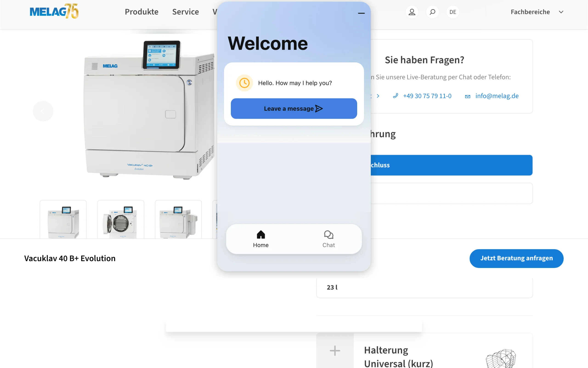Screen dimensions: 588x368
Task: Click the 'Halterung Universal (kurz)' title
Action: pos(399,357)
